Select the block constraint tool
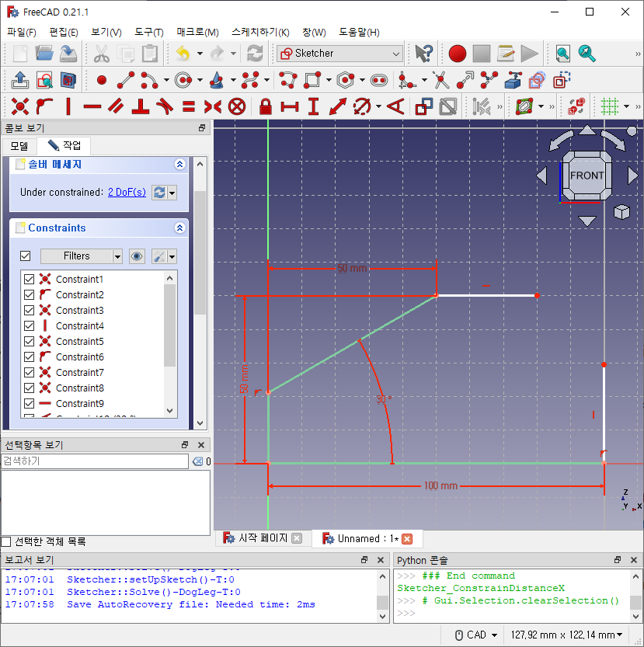 coord(237,106)
